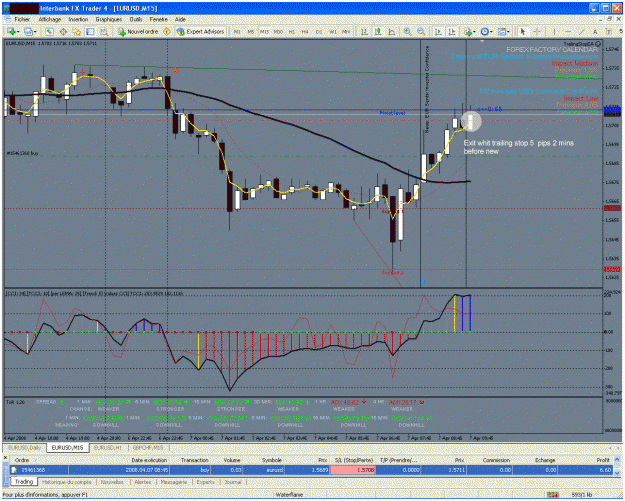This screenshot has height=501, width=625.
Task: Click the yellow diamond info icon
Action: [167, 31]
